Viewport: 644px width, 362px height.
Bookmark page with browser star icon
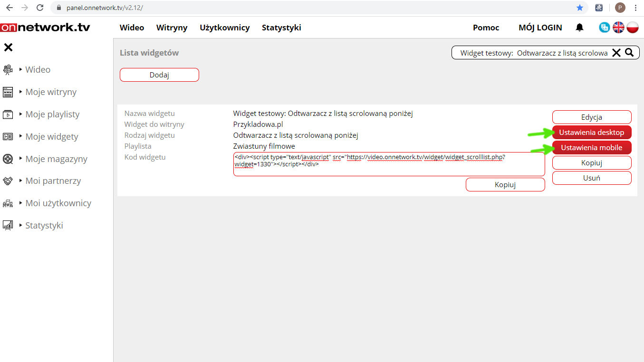580,8
